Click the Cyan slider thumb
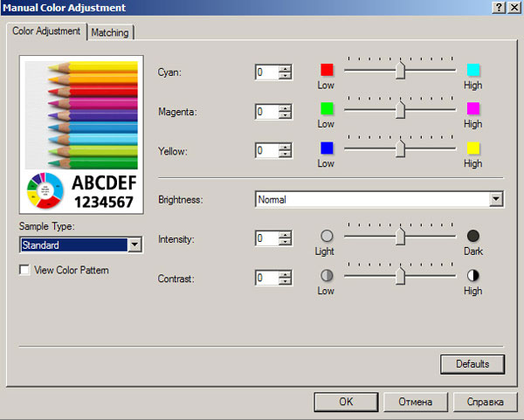524x420 pixels. pos(400,70)
